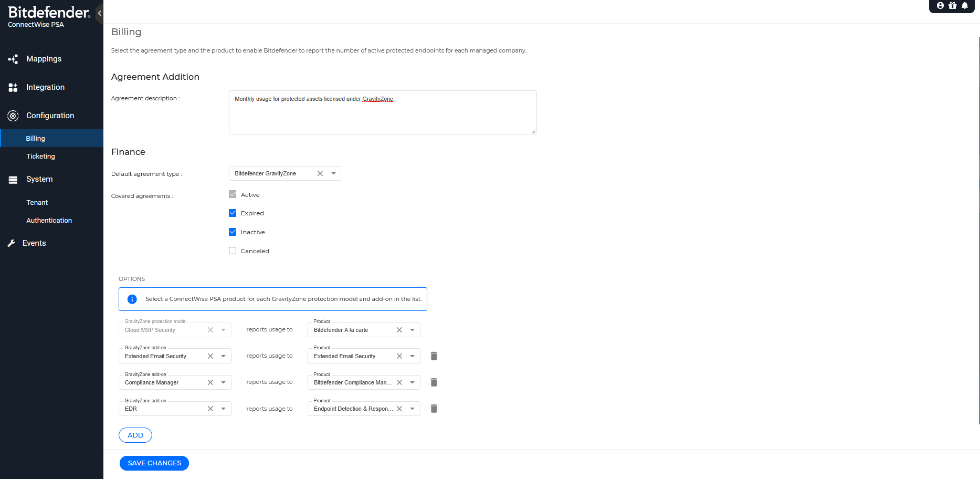Click the SAVE CHANGES button
This screenshot has height=479, width=980.
pos(154,463)
